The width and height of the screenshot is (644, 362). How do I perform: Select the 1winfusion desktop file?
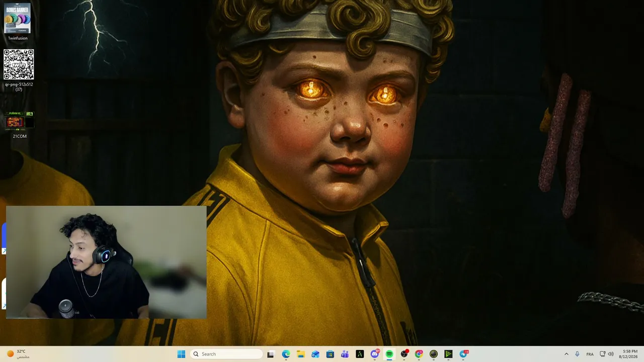[18, 22]
